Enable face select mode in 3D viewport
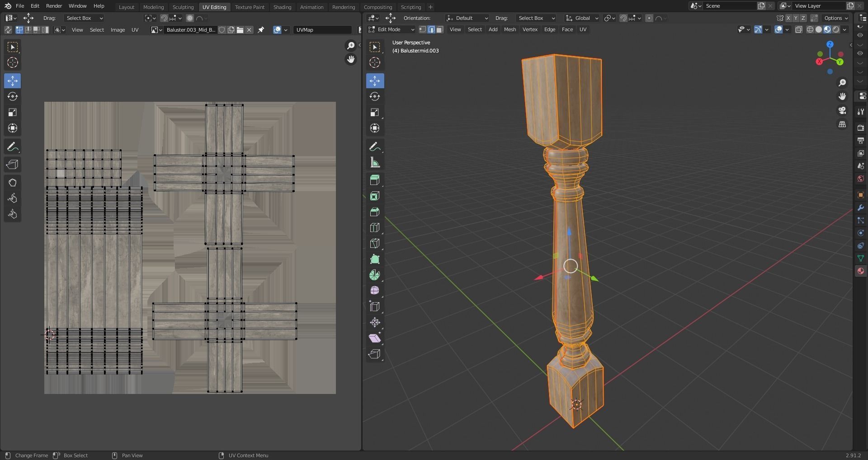Image resolution: width=868 pixels, height=460 pixels. click(x=440, y=29)
